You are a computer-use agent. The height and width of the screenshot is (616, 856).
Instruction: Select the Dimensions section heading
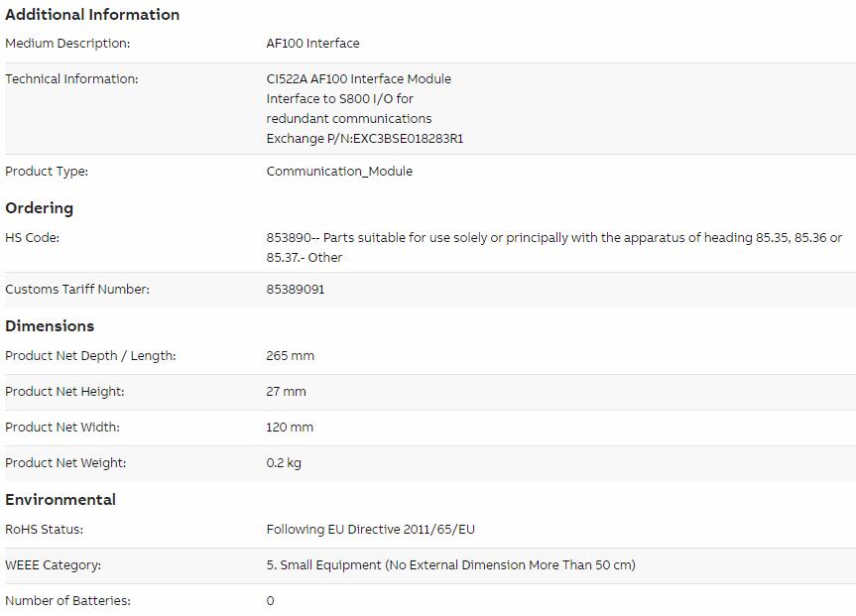coord(50,326)
